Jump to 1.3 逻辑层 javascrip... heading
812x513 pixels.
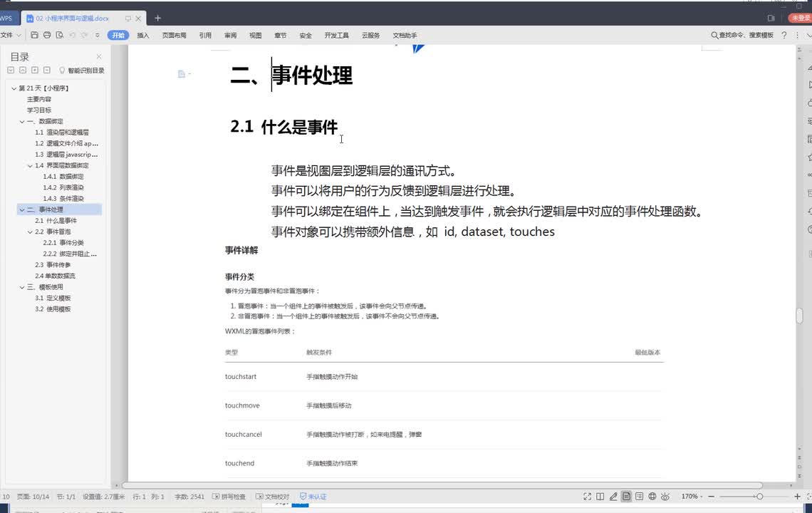(x=66, y=155)
